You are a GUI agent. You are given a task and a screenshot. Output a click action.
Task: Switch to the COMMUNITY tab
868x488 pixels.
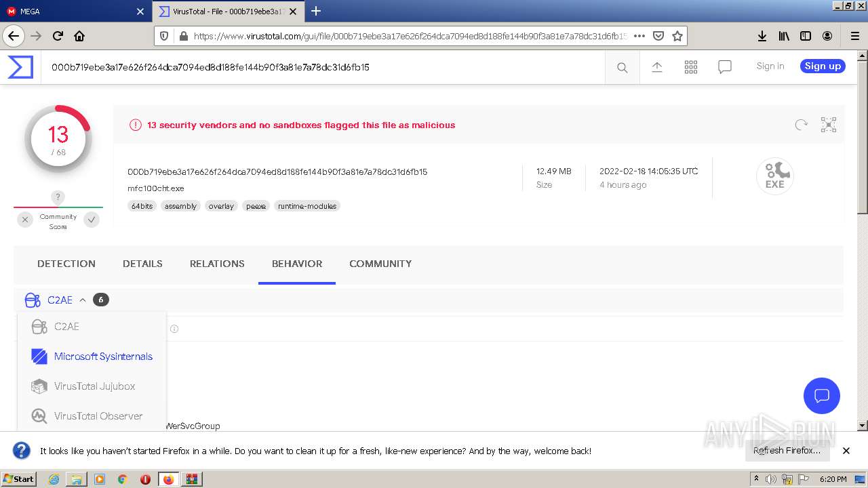(380, 264)
